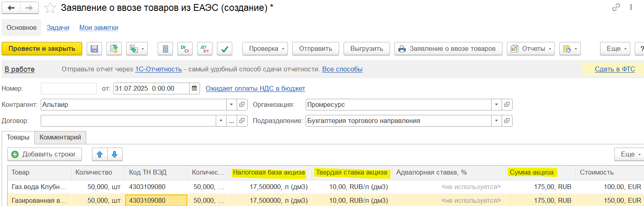Click the Dt/Kt postings icon
This screenshot has height=206, width=644.
click(205, 49)
